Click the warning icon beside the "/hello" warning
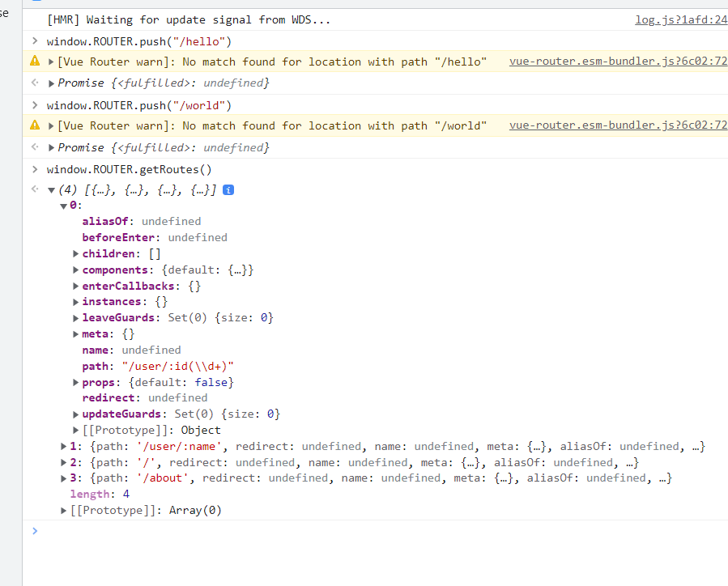 pos(35,62)
